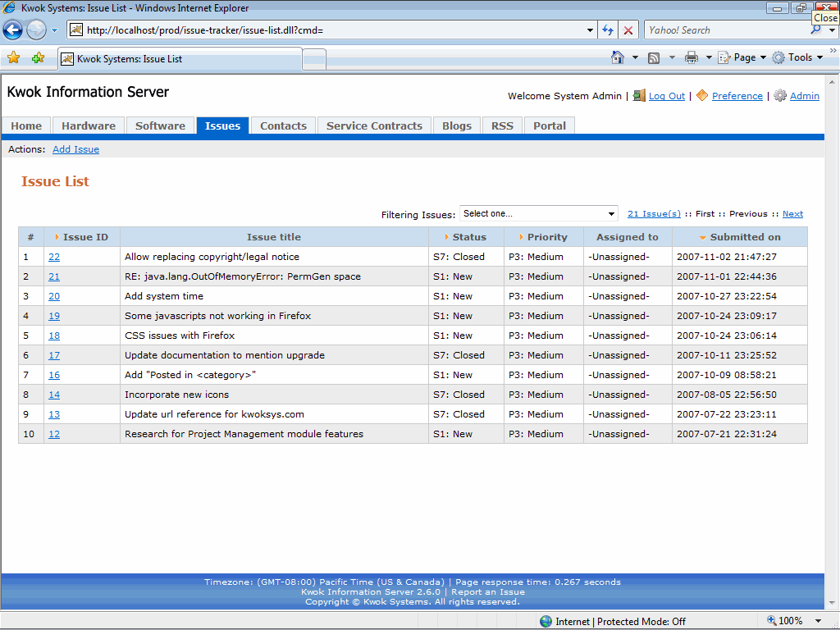
Task: Open the Filtering Issues 'Select one...' dropdown
Action: (x=538, y=214)
